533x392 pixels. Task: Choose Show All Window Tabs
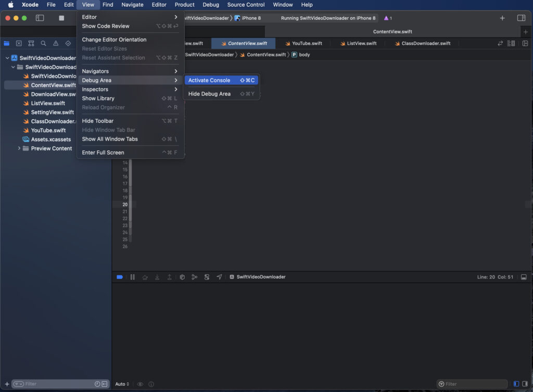[x=130, y=139]
